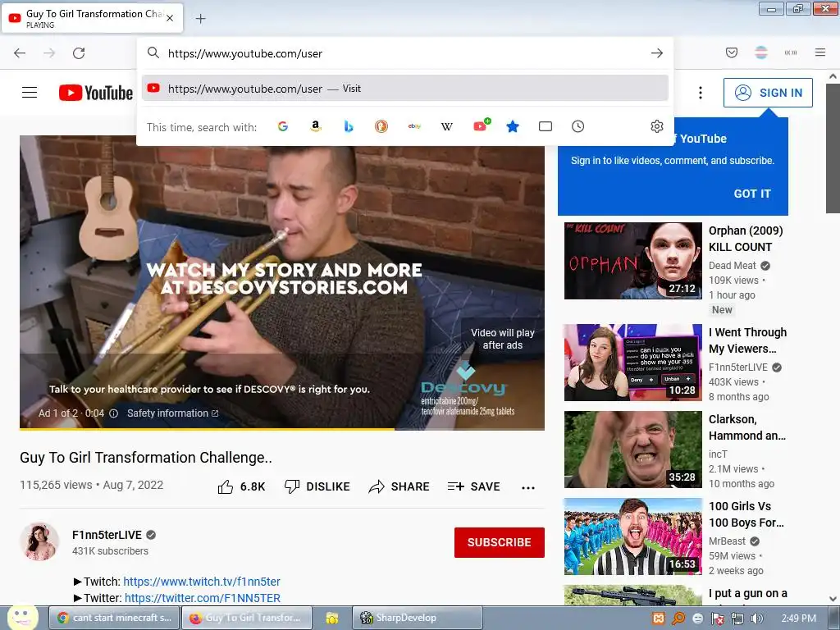
Task: Add YouTube search engine icon
Action: coord(481,126)
